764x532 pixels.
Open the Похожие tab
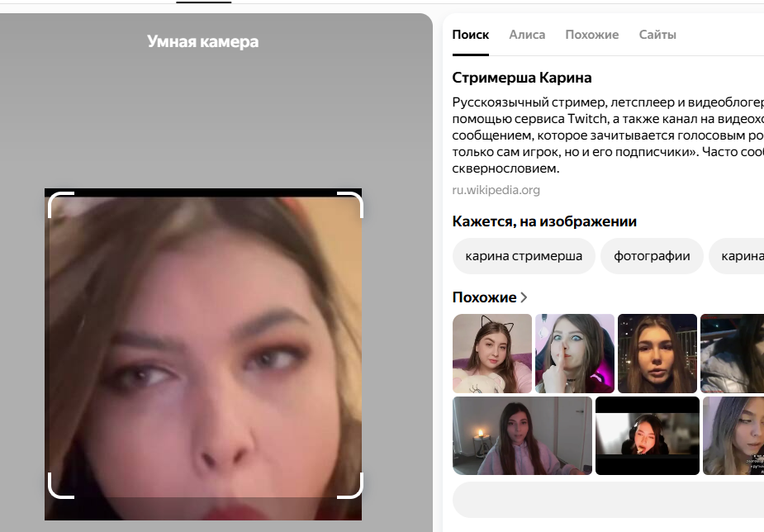point(591,35)
